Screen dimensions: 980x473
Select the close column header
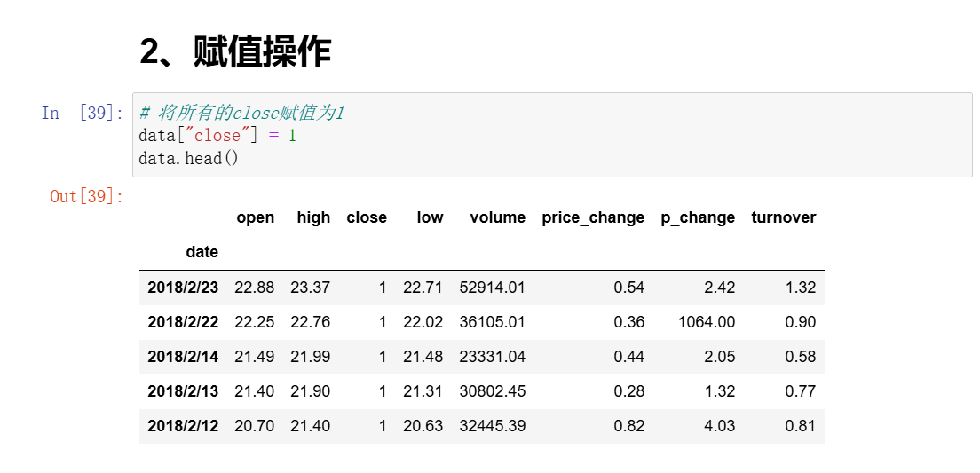[x=367, y=217]
